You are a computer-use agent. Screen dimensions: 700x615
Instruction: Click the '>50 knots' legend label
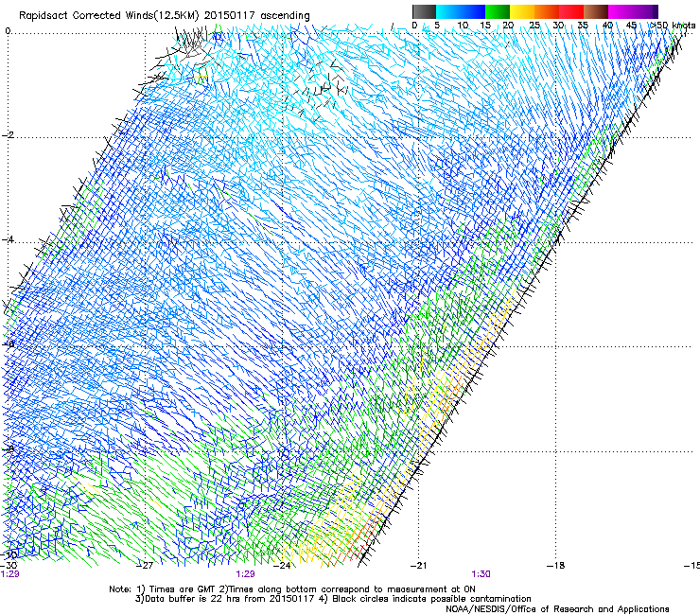pos(673,25)
